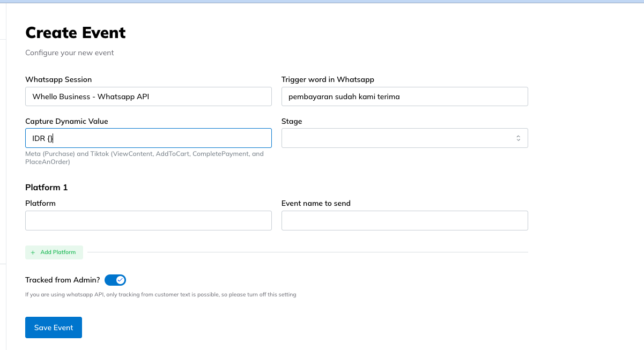
Task: Click the "Capture Dynamic Value" label
Action: tap(66, 121)
